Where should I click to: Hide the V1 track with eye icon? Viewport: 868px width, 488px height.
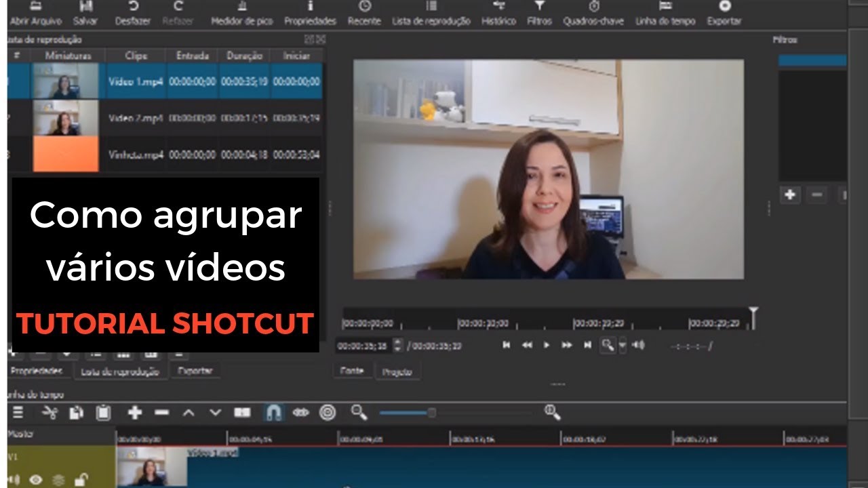click(x=36, y=480)
